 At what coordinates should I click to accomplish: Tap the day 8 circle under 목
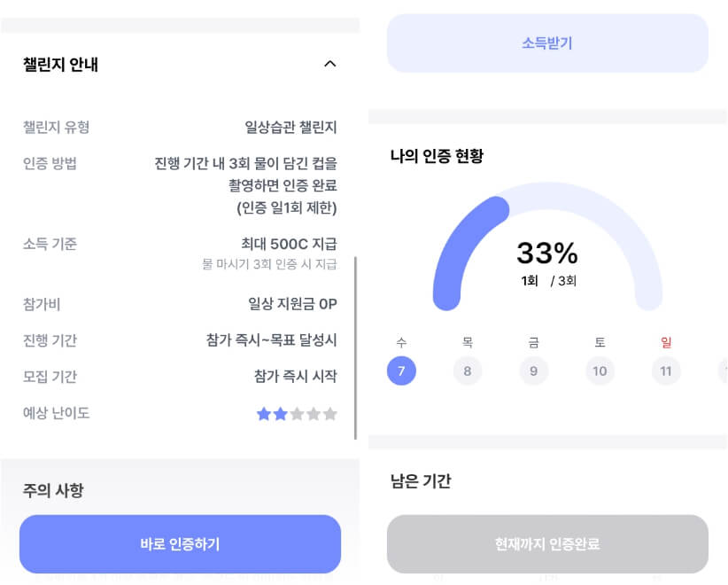click(468, 370)
